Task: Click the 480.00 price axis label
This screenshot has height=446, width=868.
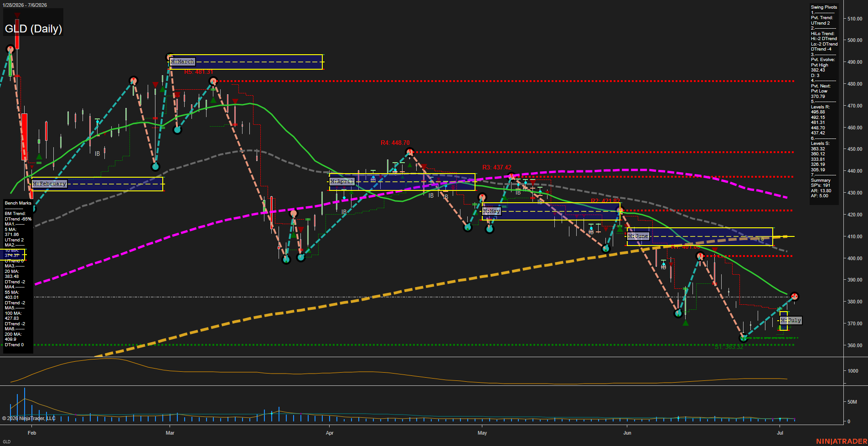Action: 855,84
